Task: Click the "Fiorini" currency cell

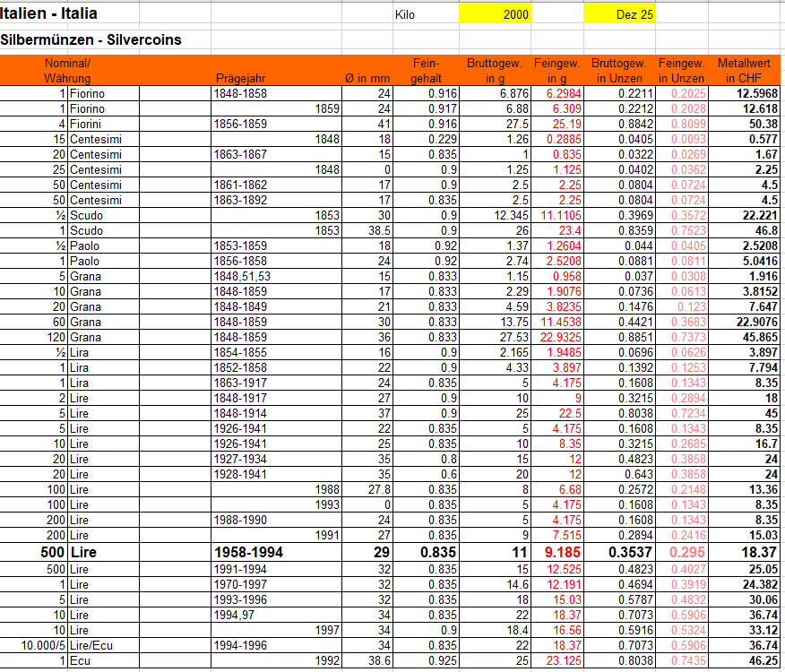Action: (x=102, y=124)
